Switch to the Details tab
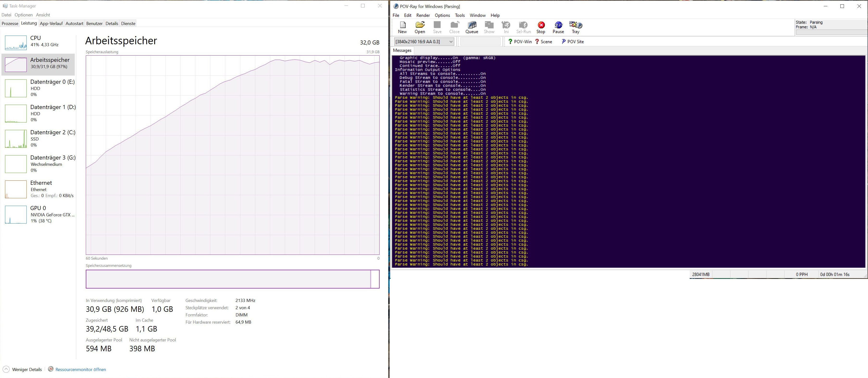The image size is (868, 378). pos(112,23)
